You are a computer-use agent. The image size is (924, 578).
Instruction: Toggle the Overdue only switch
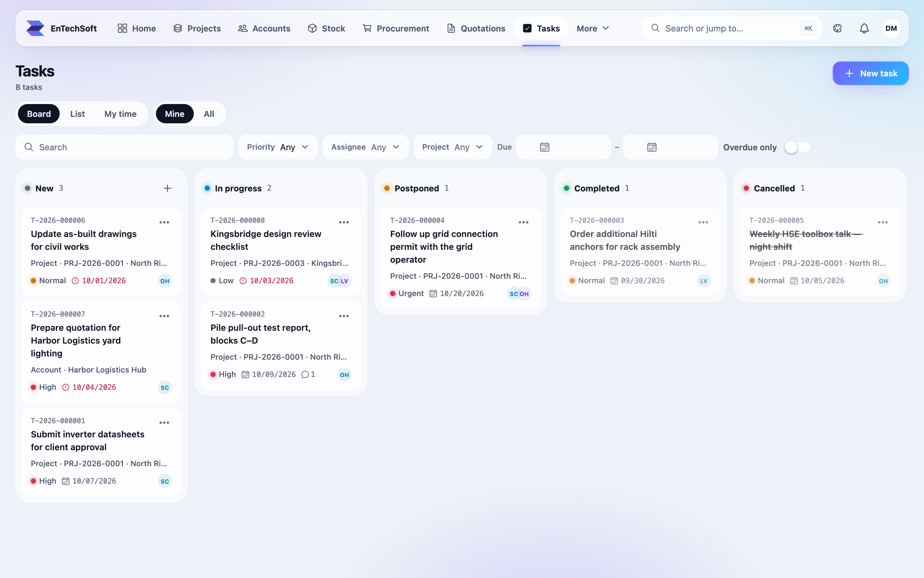[x=797, y=147]
